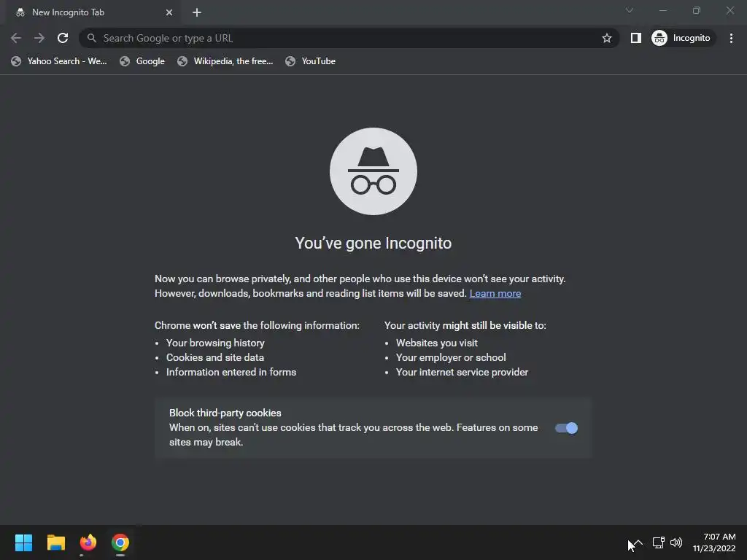The image size is (747, 560).
Task: Click the "Your browsing history" bullet
Action: click(215, 343)
